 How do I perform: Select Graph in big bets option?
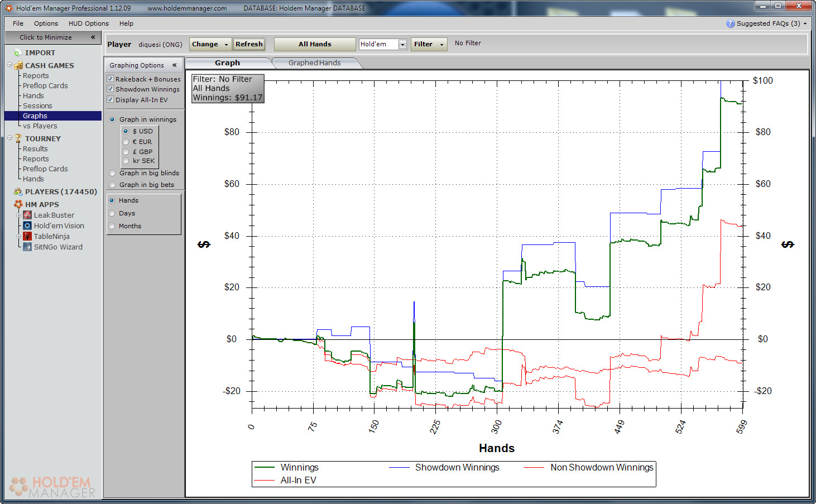click(x=112, y=185)
